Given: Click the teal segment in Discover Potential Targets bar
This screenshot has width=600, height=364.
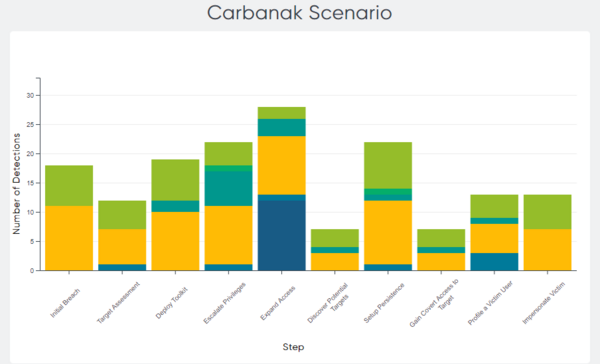Looking at the screenshot, I should click(335, 250).
